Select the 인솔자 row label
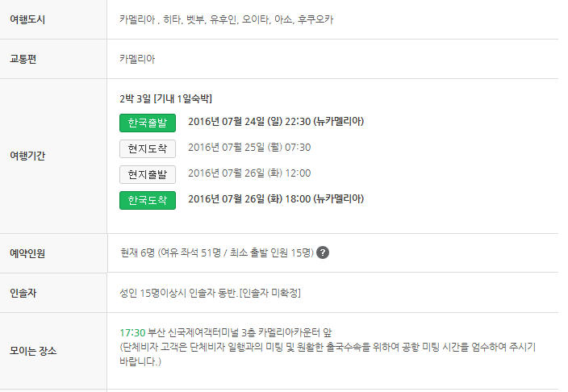The height and width of the screenshot is (392, 568). pos(23,293)
